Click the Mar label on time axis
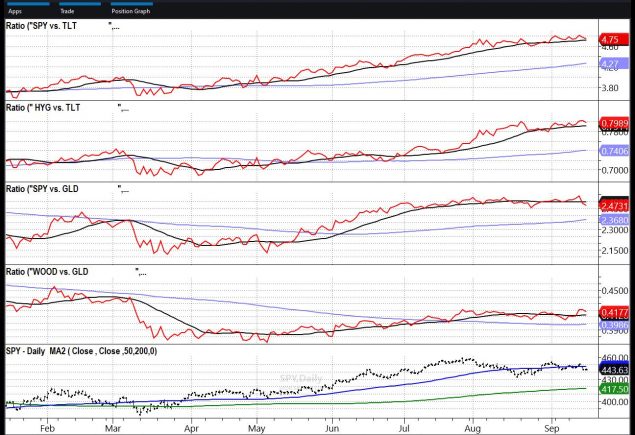The image size is (635, 435). tap(113, 429)
